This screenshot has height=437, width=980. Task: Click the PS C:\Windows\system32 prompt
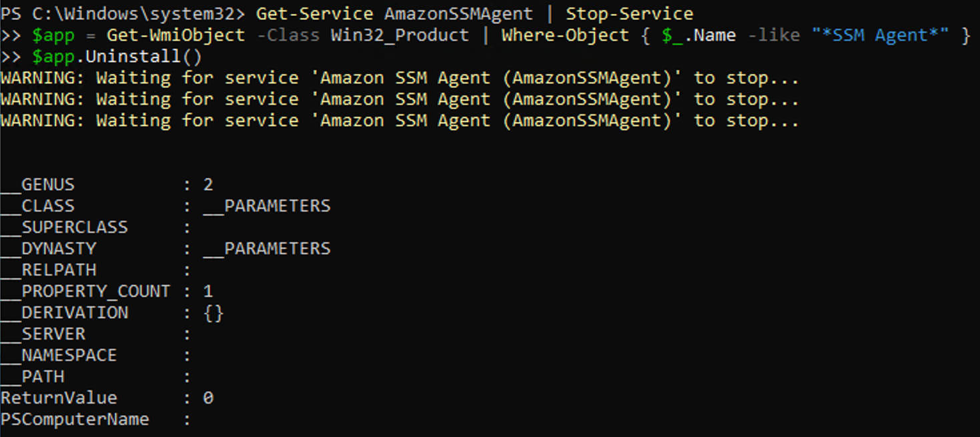123,13
